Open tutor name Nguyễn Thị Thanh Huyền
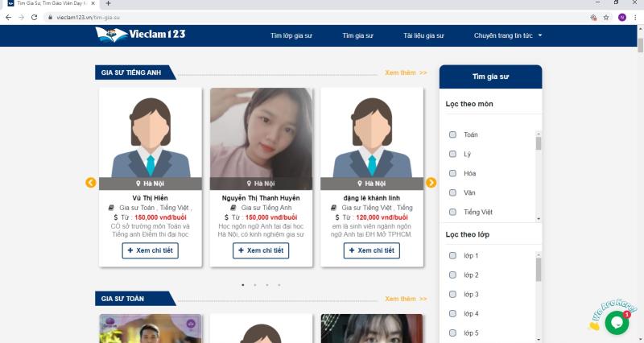 (x=261, y=198)
